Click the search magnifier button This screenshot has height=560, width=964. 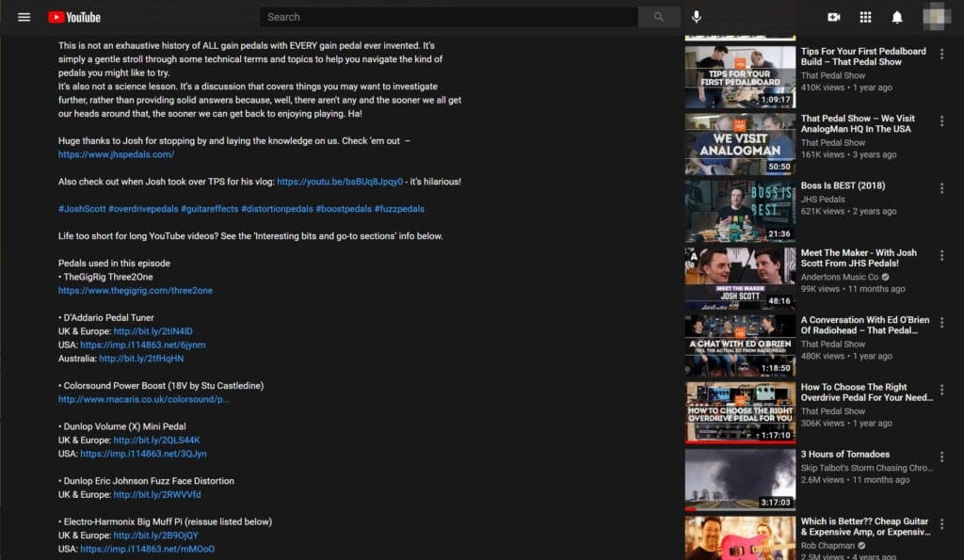[659, 17]
